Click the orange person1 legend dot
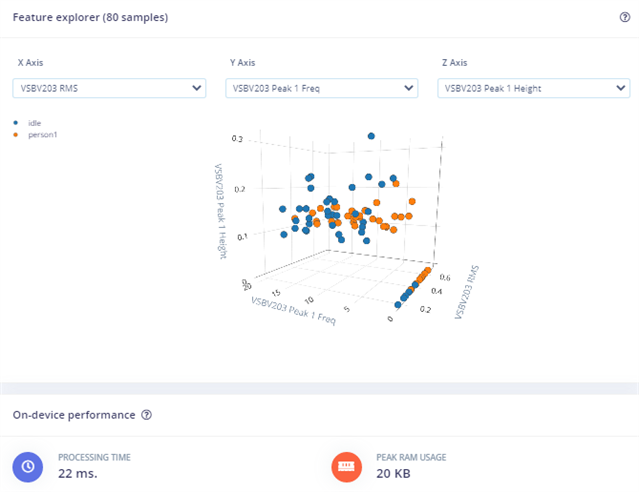The image size is (639, 492). tap(15, 134)
